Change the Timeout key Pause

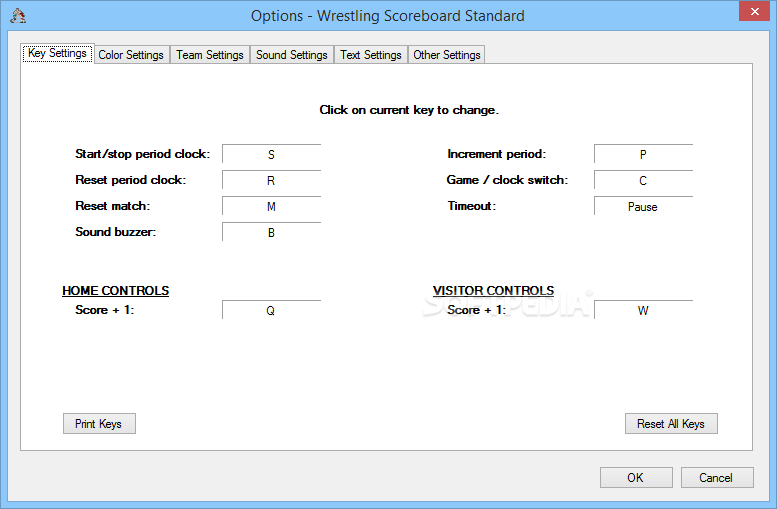(643, 206)
